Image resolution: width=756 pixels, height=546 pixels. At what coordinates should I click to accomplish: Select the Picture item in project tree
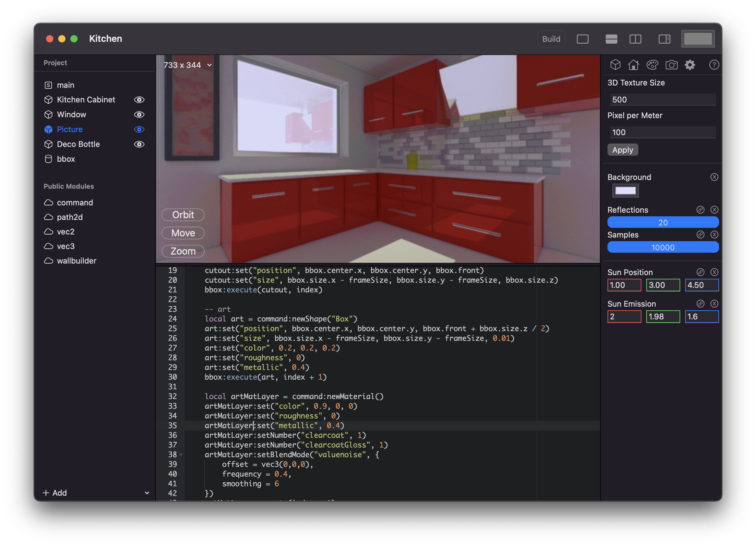[x=69, y=129]
